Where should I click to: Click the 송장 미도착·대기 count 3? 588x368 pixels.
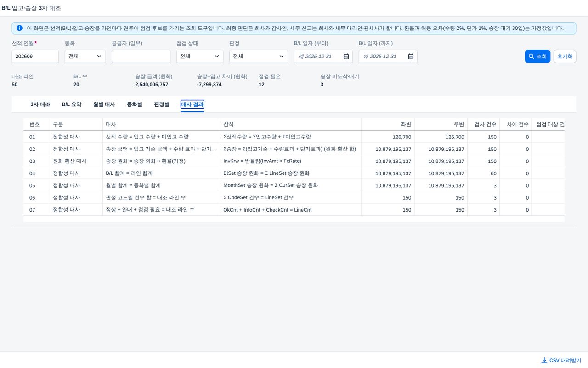tap(322, 84)
